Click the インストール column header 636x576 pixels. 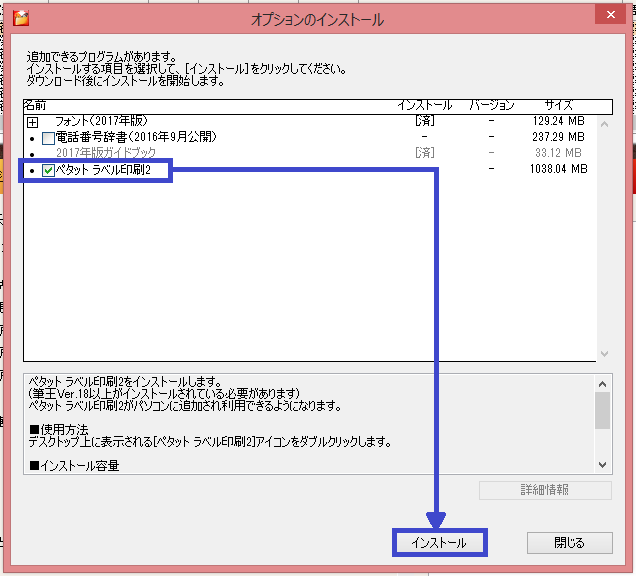[424, 105]
